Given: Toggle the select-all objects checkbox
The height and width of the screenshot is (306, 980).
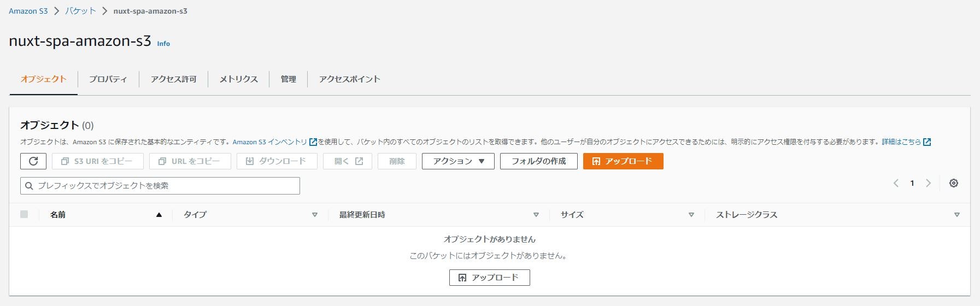Looking at the screenshot, I should pyautogui.click(x=24, y=214).
